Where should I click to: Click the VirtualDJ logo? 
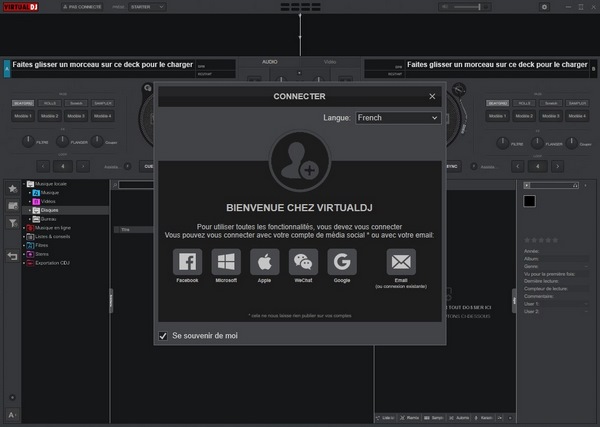coord(21,7)
